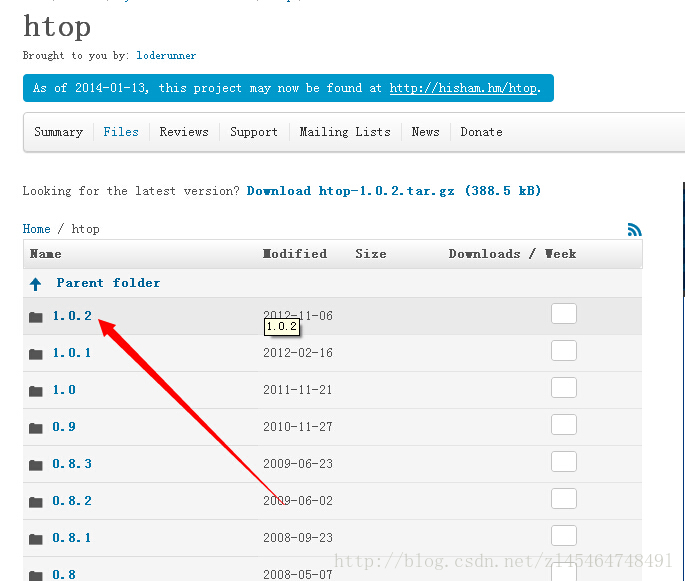Image resolution: width=685 pixels, height=581 pixels.
Task: Click the Downloads / Week column header
Action: tap(512, 254)
